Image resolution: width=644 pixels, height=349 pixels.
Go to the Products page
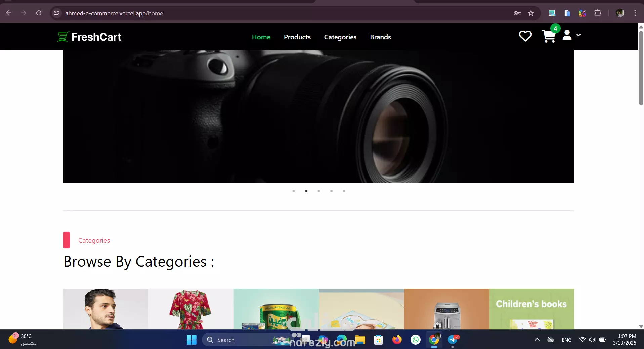tap(297, 37)
